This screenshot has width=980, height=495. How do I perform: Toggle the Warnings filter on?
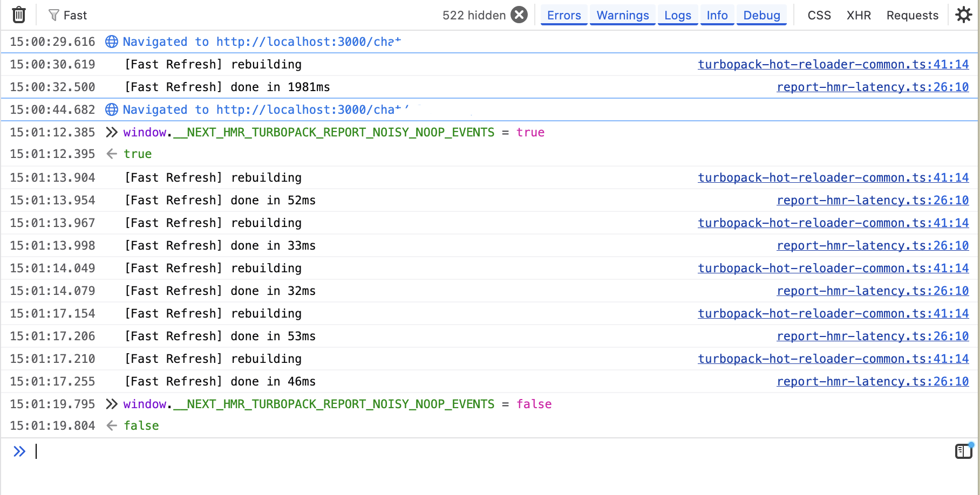[x=622, y=15]
